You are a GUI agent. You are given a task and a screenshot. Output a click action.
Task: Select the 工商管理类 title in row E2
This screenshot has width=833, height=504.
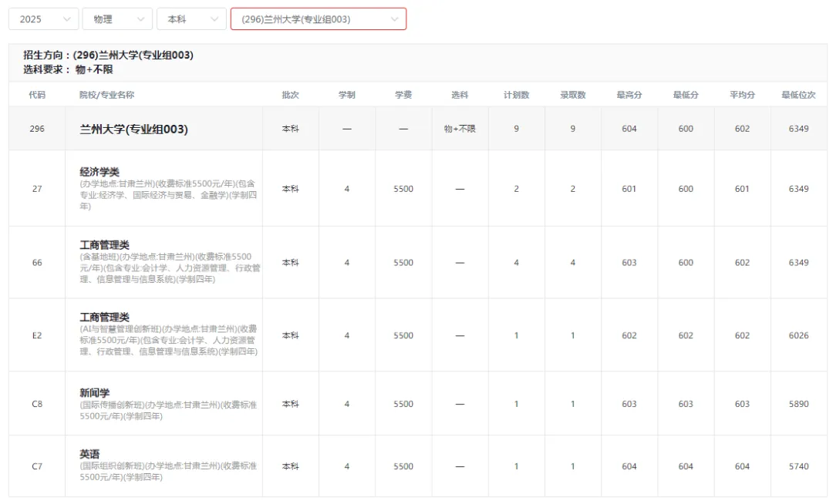(105, 318)
